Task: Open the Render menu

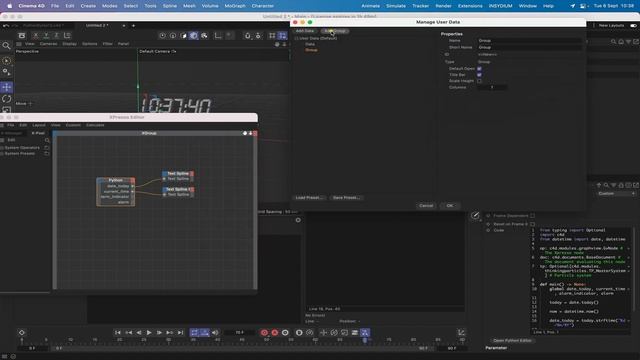Action: [443, 6]
